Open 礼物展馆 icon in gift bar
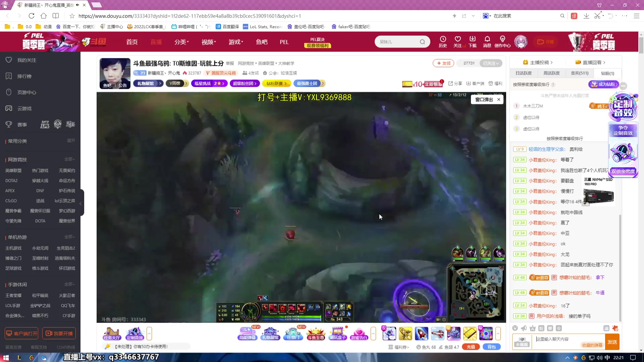This screenshot has height=362, width=644. pos(270,334)
